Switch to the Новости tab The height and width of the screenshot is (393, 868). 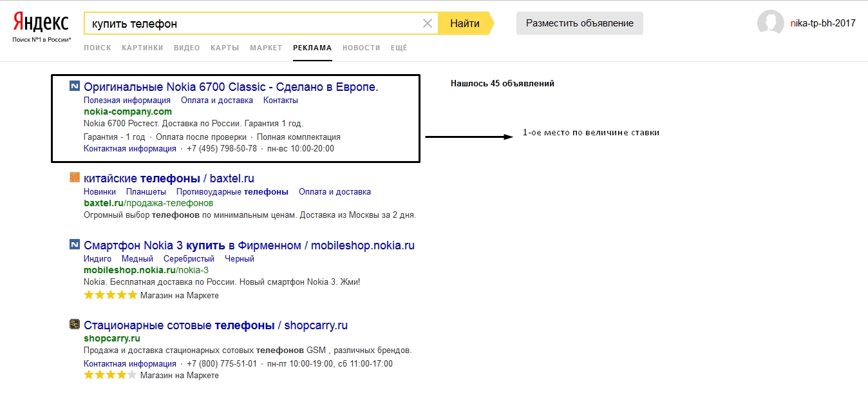(x=361, y=48)
